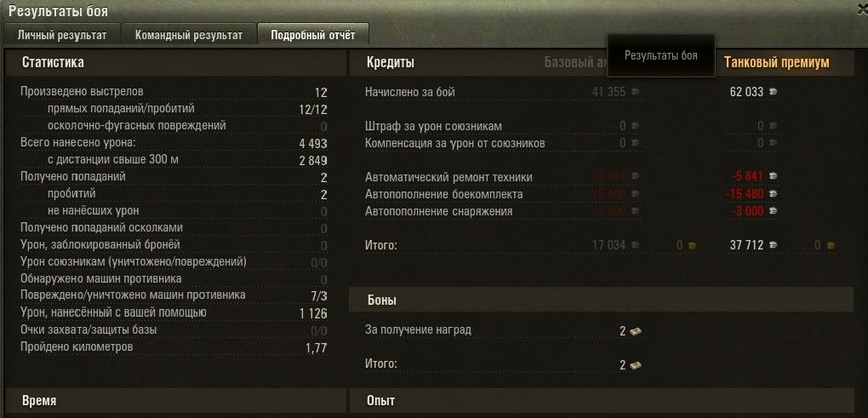This screenshot has height=418, width=868.
Task: Click bonds icon in Боны Итого row
Action: (x=636, y=365)
